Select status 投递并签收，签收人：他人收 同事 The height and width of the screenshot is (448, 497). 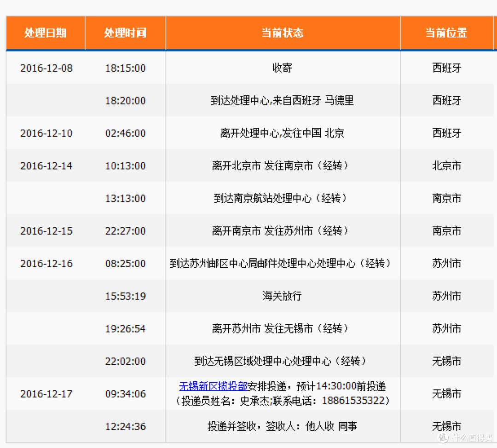(x=282, y=426)
